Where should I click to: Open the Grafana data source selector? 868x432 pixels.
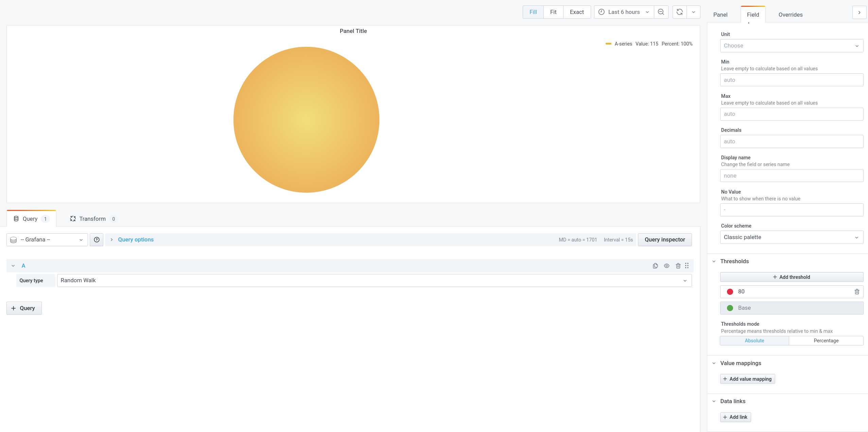(47, 239)
